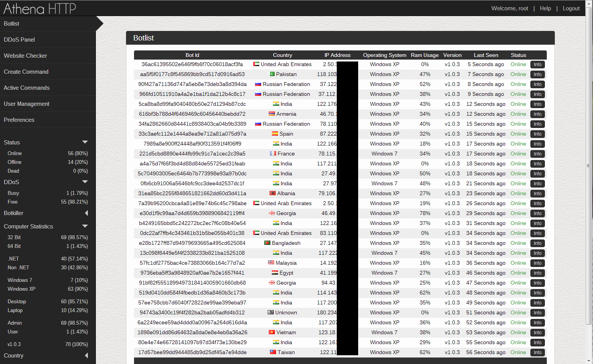The image size is (593, 364).
Task: Open the User Management menu item
Action: (48, 104)
